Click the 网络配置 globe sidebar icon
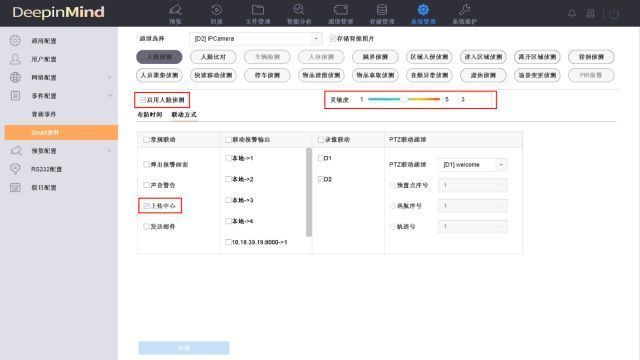 [15, 77]
